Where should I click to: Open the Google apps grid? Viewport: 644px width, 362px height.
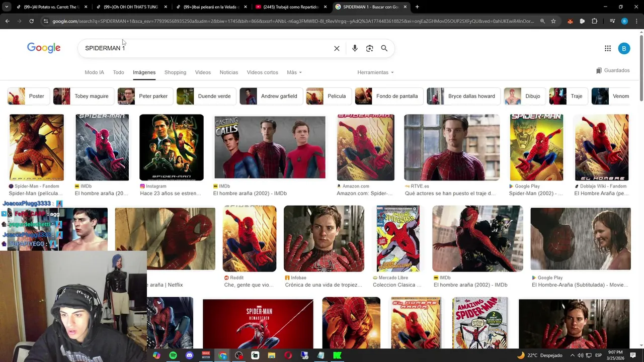pos(608,48)
